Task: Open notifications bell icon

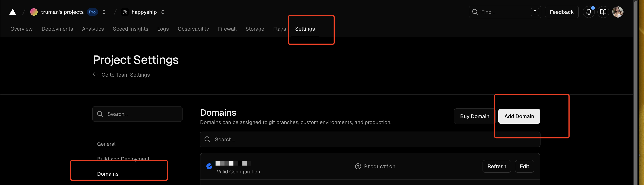Action: tap(588, 12)
